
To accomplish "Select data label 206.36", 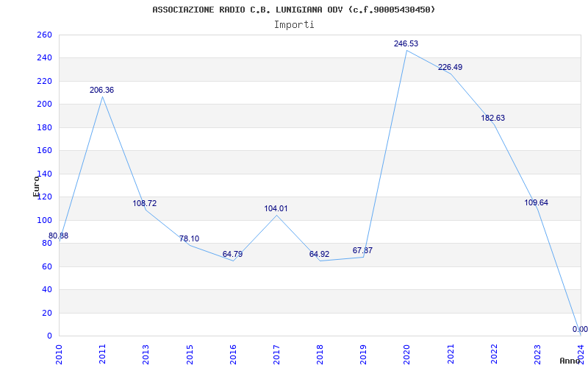I will click(x=101, y=90).
